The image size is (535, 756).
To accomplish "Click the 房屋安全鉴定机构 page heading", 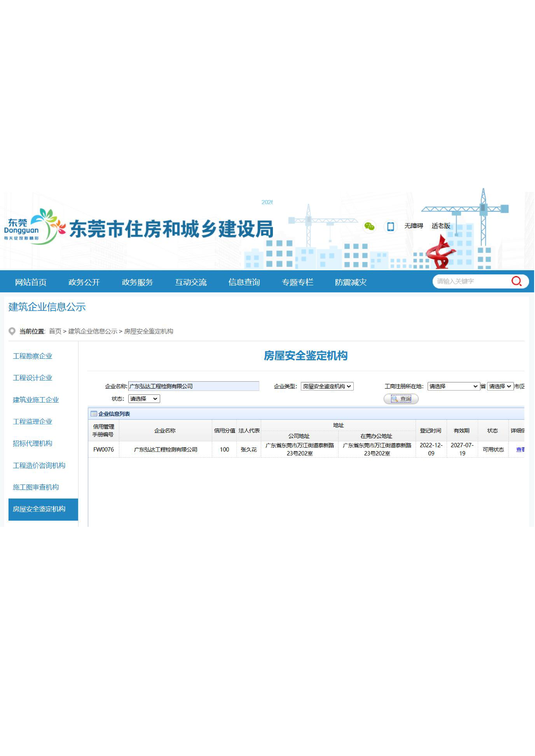I will 306,356.
